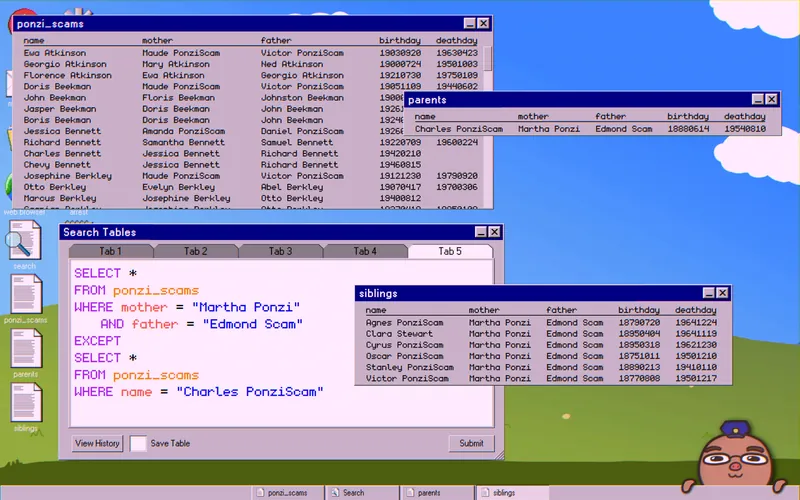Click the father column header in ponzi_scams window
The image size is (800, 500).
[276, 40]
